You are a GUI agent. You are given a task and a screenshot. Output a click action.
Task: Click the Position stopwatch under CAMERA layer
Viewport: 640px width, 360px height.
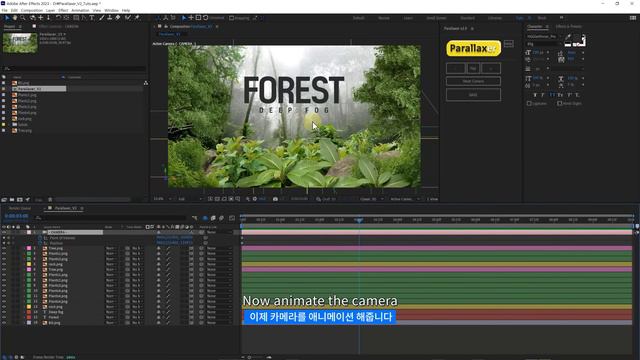coord(40,243)
